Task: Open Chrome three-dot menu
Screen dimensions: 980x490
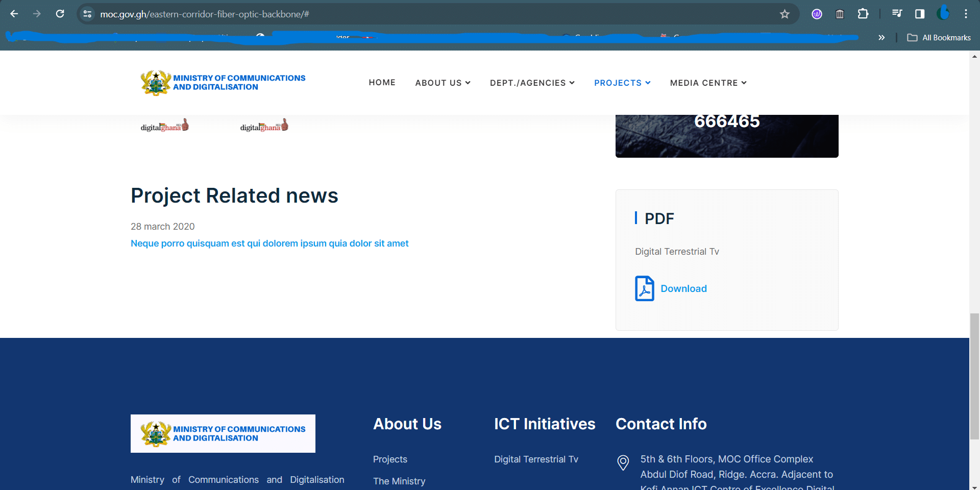Action: pos(966,14)
